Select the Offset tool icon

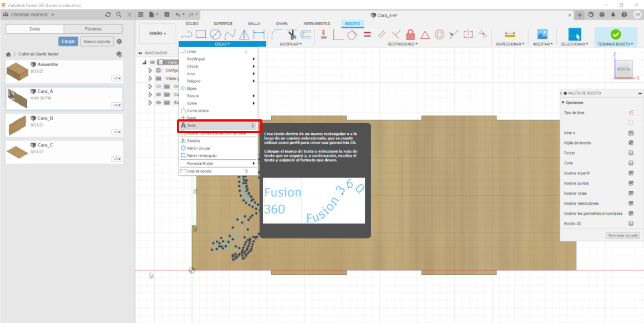pyautogui.click(x=306, y=34)
